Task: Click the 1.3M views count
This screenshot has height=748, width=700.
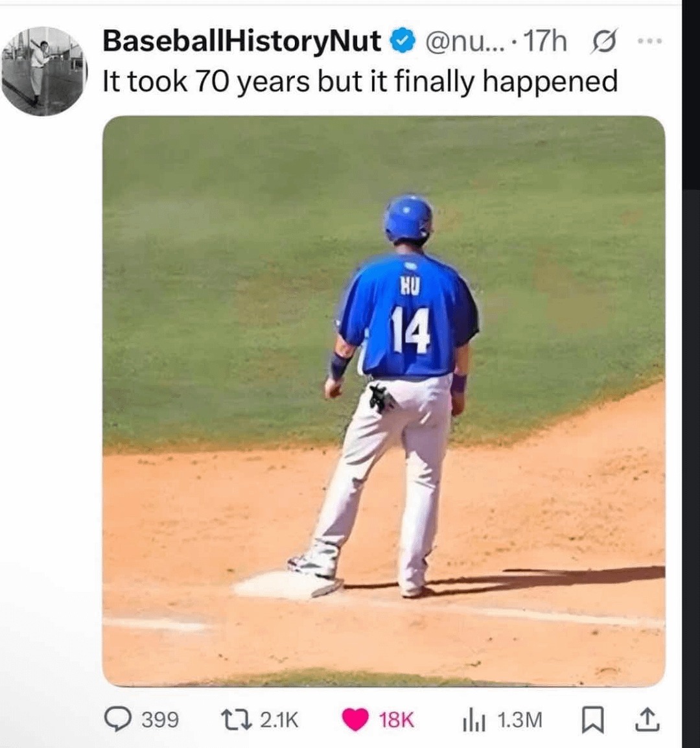Action: tap(520, 719)
